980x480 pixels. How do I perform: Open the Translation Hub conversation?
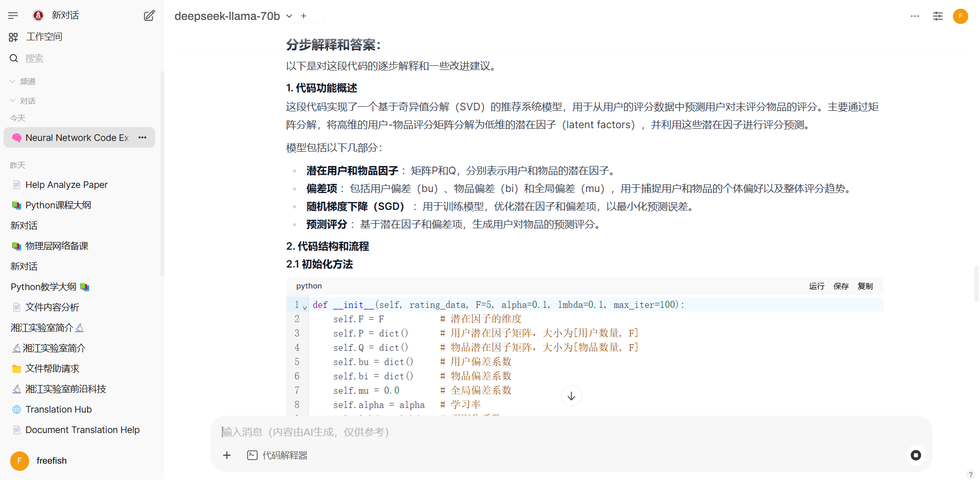[59, 410]
